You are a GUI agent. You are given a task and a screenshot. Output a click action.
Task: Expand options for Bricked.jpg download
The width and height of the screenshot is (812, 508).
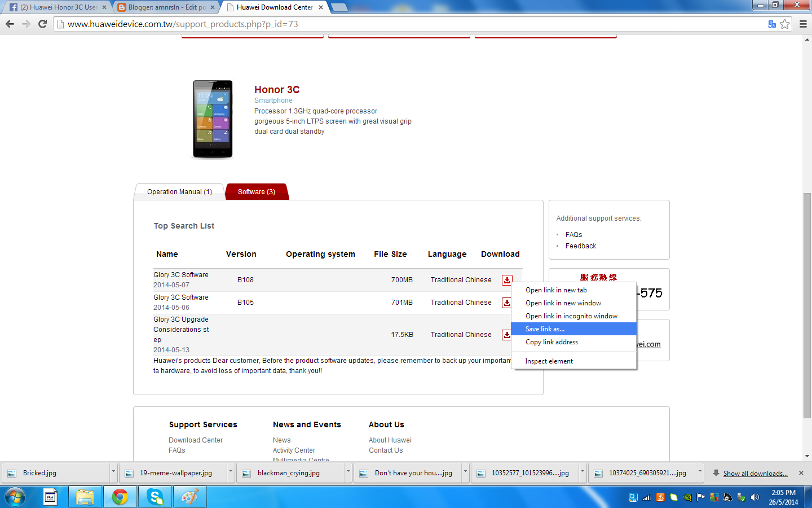113,473
